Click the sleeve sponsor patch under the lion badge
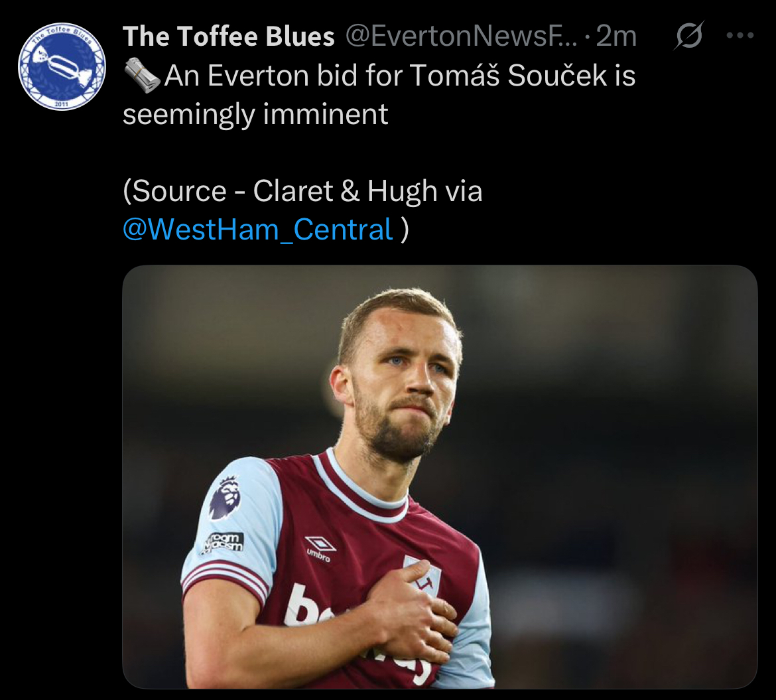Viewport: 776px width, 700px height. [x=223, y=542]
